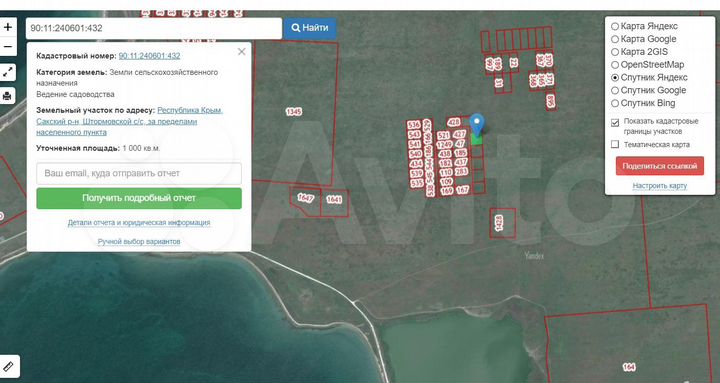The width and height of the screenshot is (720, 383).
Task: Toggle fullscreen map view icon
Action: click(x=8, y=73)
